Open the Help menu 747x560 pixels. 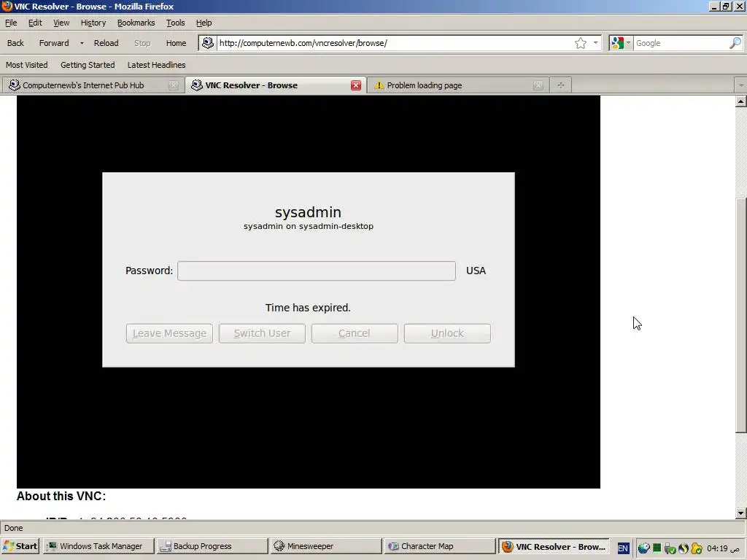204,23
